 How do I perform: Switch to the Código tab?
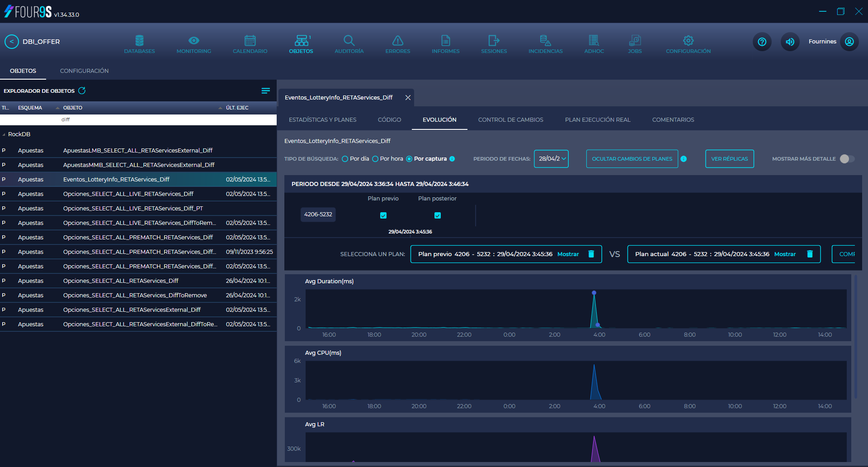pos(389,119)
